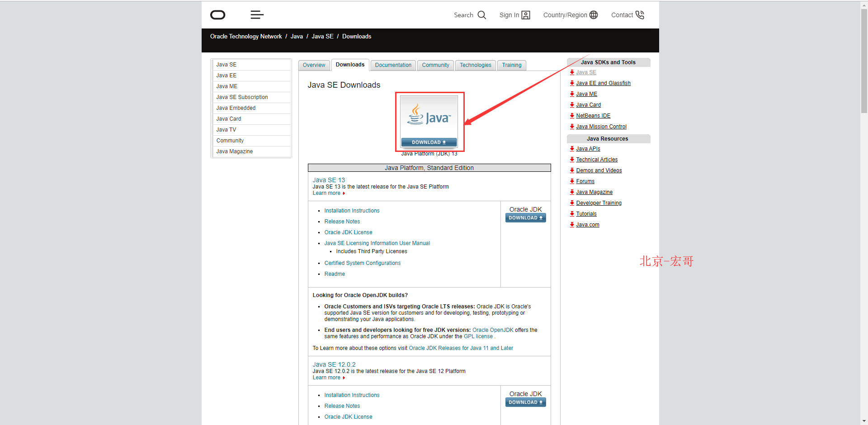Open Oracle JDK License for Java SE 12.0.2
This screenshot has height=425, width=868.
348,417
